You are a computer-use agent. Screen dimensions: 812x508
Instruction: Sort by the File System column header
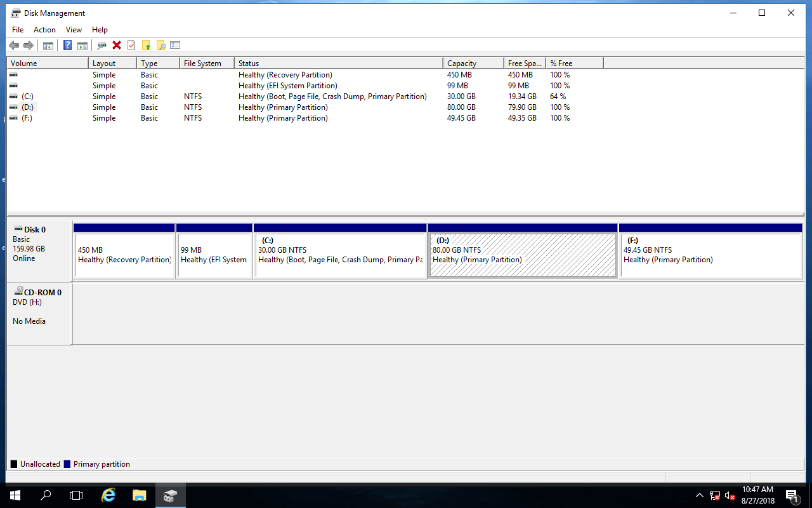(x=207, y=63)
